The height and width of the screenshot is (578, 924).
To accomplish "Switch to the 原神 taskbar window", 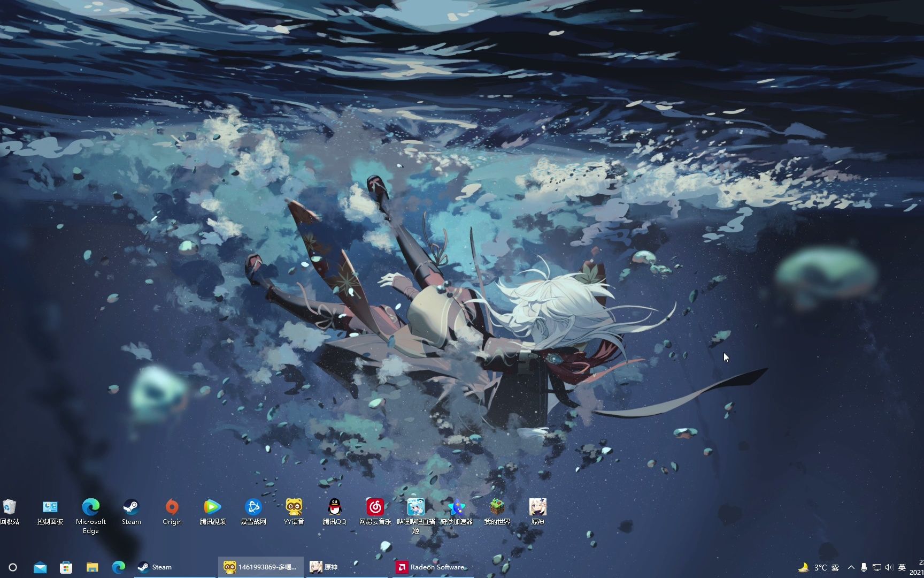I will 346,567.
